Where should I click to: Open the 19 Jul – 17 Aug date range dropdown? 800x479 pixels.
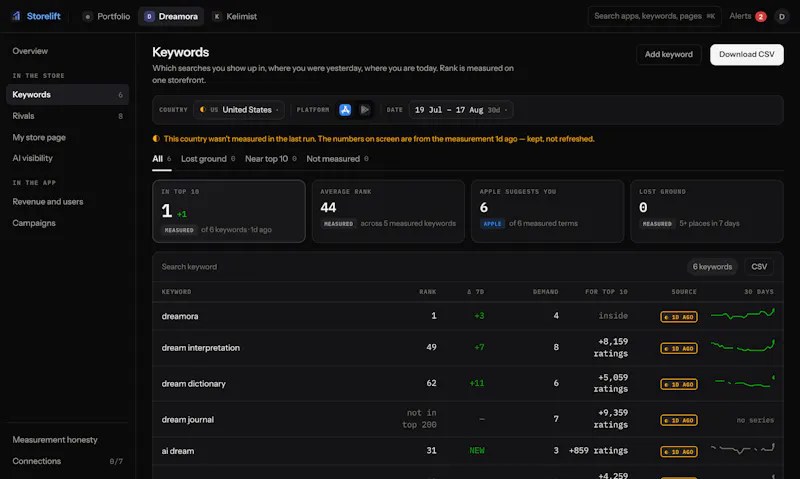point(461,110)
